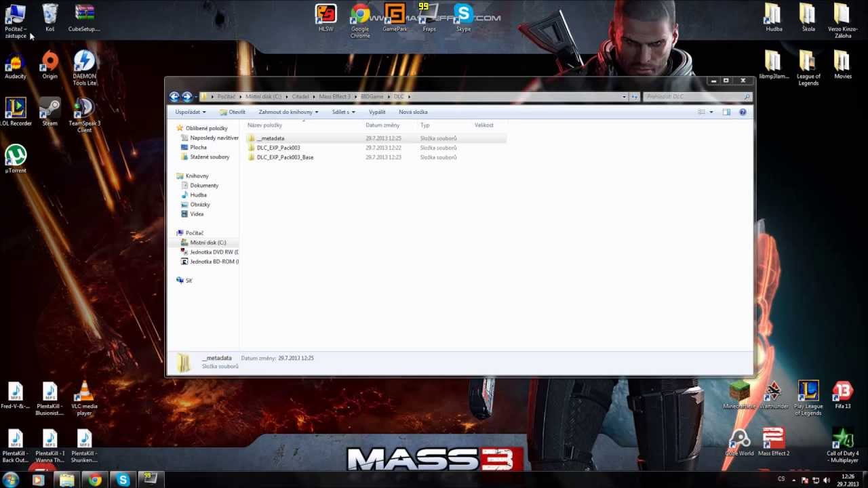Select the Mass Effect 2 desktop icon
The height and width of the screenshot is (488, 868).
coord(773,442)
